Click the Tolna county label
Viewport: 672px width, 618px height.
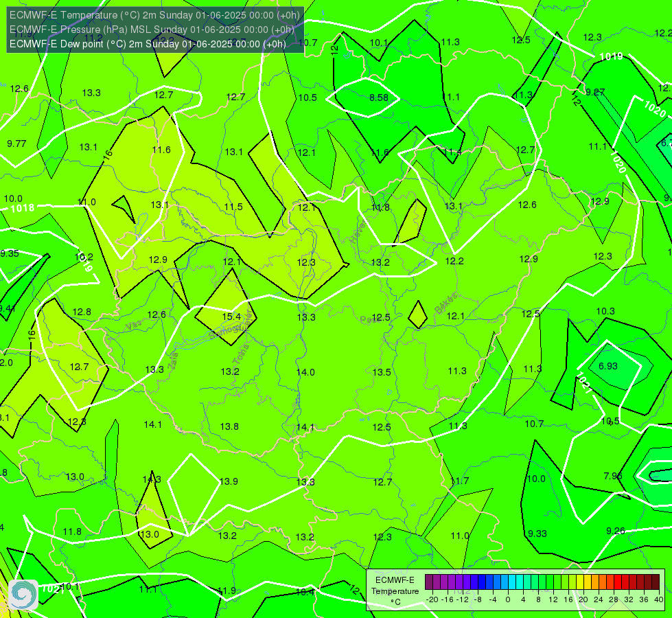tap(241, 354)
